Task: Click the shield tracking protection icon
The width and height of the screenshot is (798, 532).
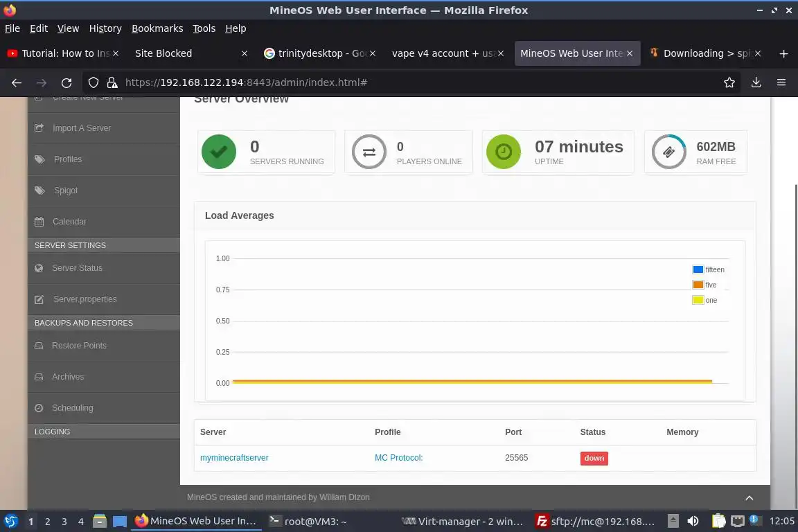Action: click(93, 82)
